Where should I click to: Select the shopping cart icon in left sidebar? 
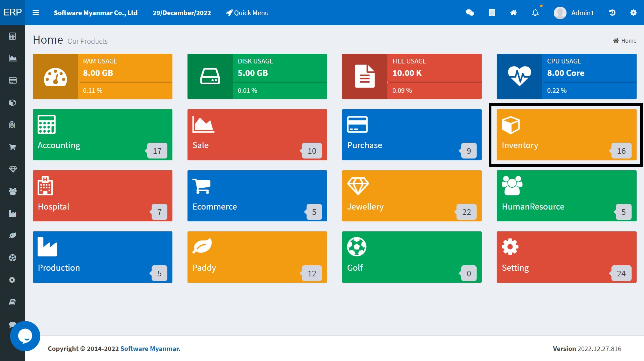coord(12,147)
